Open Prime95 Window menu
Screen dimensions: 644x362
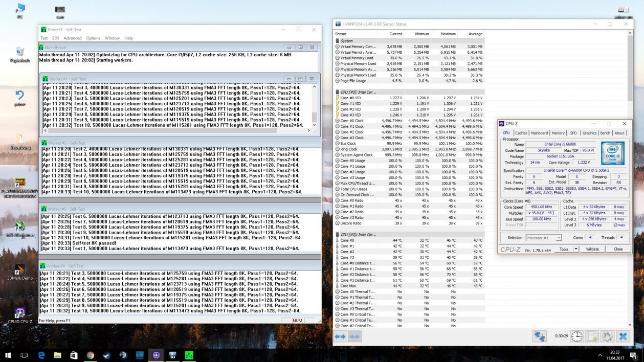(x=112, y=38)
